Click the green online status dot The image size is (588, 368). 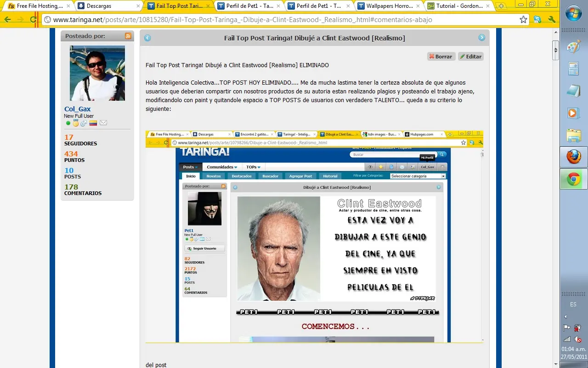68,123
